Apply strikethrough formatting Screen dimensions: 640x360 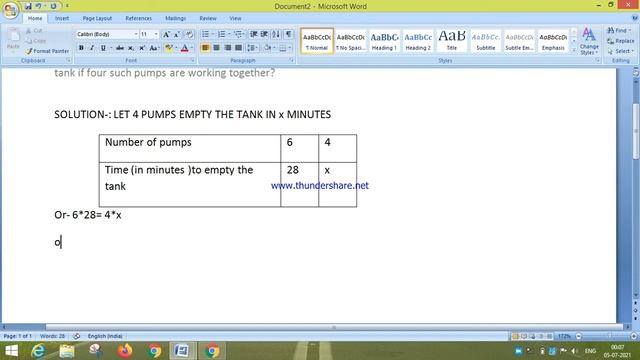click(x=120, y=48)
